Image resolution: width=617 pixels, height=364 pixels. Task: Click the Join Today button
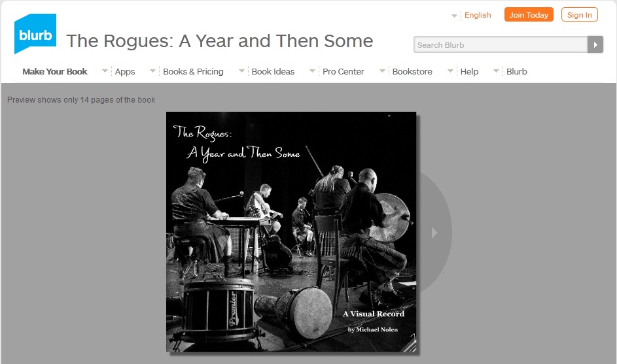[529, 14]
